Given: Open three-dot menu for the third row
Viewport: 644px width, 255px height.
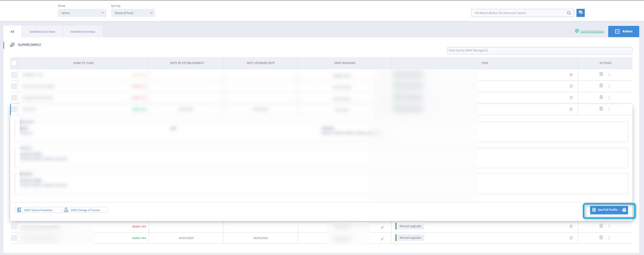Looking at the screenshot, I should coord(609,97).
